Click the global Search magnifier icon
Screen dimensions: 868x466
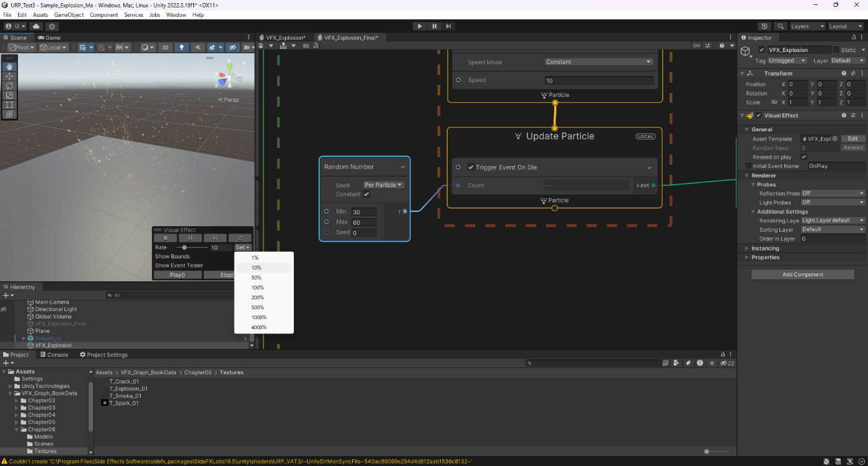[781, 27]
